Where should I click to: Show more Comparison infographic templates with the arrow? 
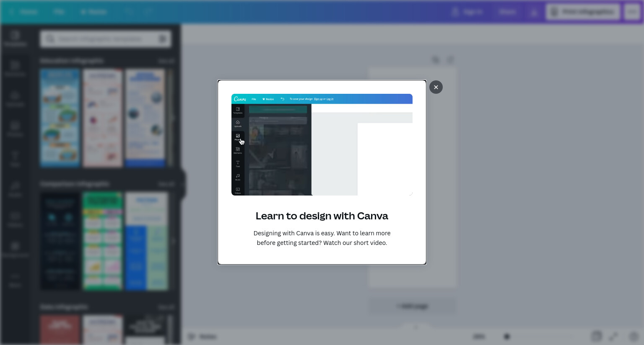[173, 241]
